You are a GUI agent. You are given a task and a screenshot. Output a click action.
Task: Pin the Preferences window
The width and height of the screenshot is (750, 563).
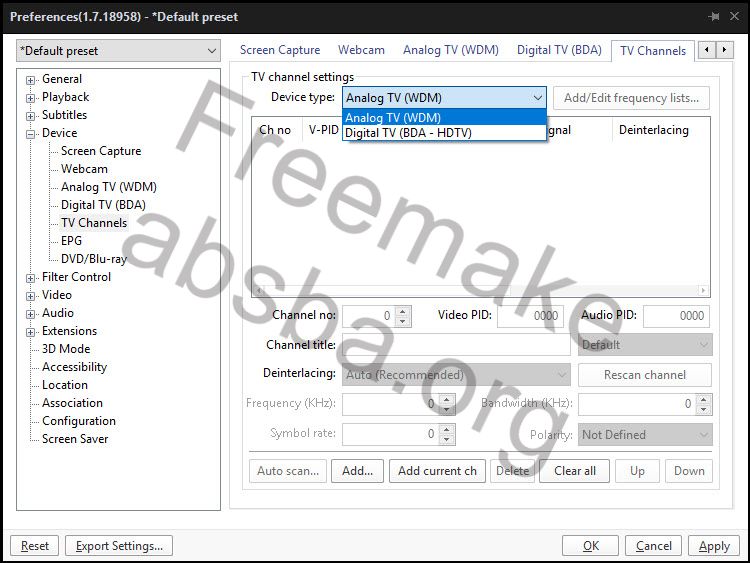(714, 17)
